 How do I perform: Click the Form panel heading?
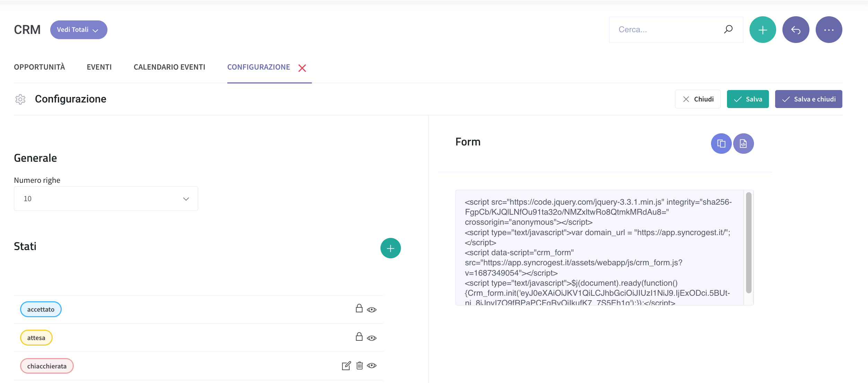pos(468,142)
